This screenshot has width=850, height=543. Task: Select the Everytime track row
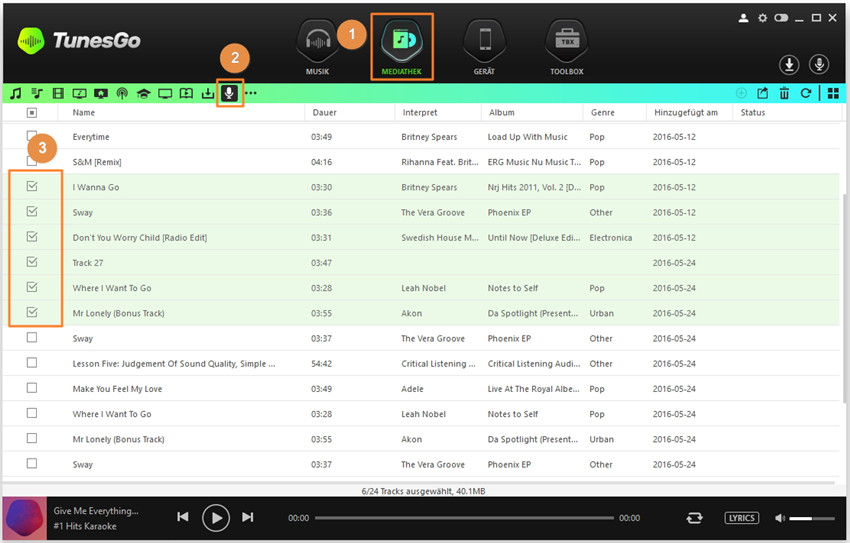421,137
